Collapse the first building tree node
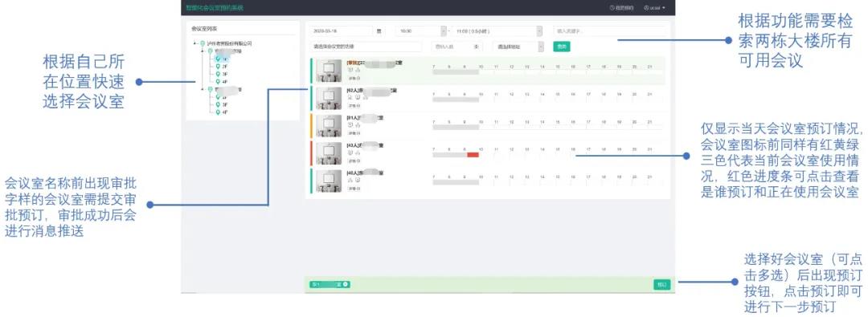The image size is (868, 317). point(202,51)
